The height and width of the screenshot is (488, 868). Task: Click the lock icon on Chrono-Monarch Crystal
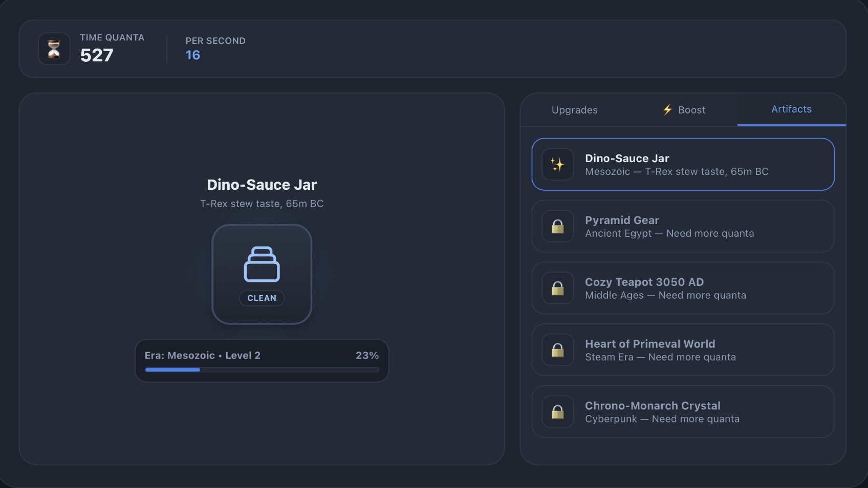pos(557,412)
